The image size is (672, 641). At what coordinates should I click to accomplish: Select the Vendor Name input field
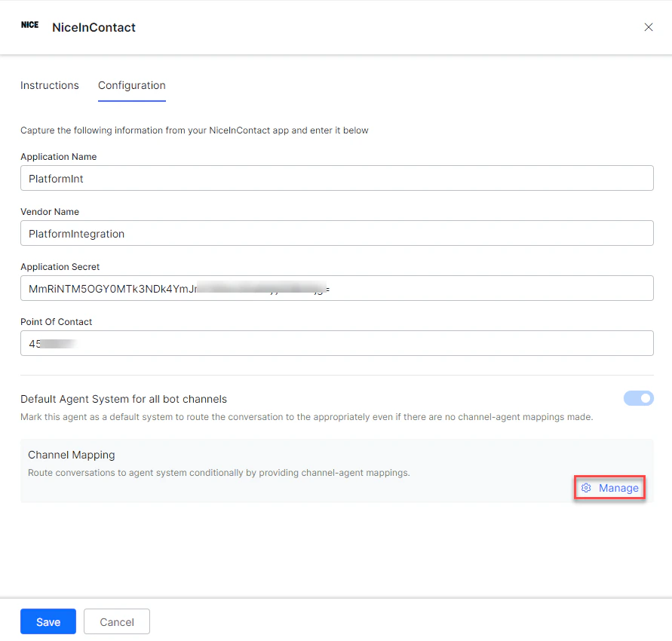pyautogui.click(x=336, y=233)
